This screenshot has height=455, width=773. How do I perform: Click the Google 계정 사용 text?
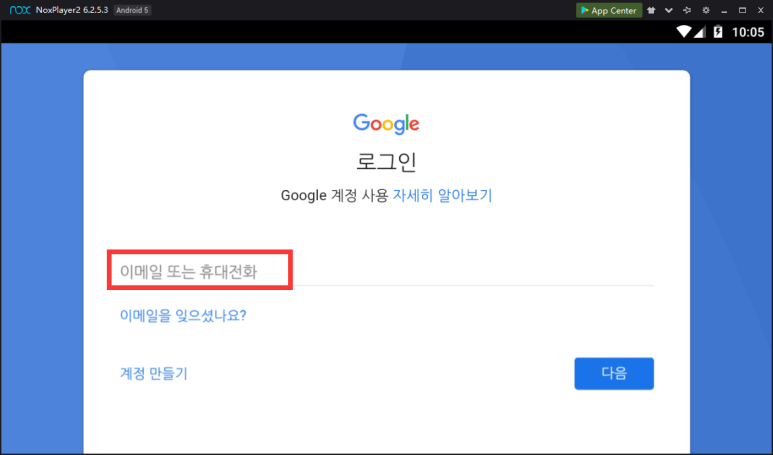335,195
